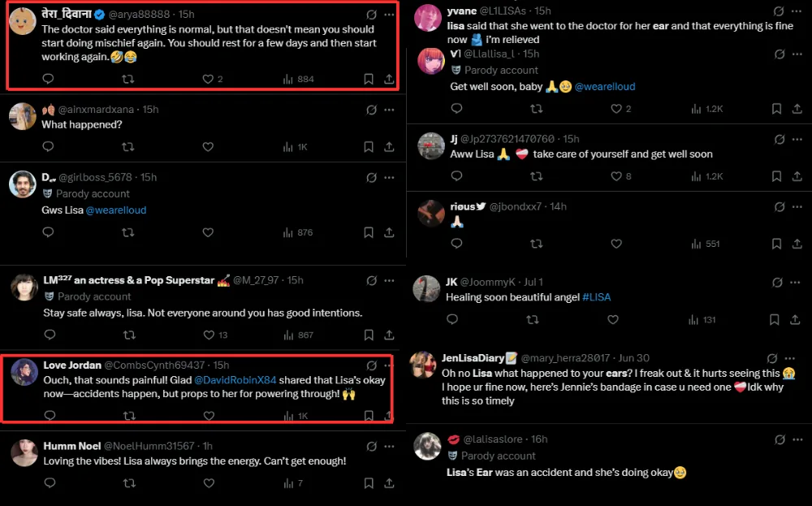This screenshot has width=812, height=506.
Task: Expand more menu on Humm Noel's tweet
Action: point(390,446)
